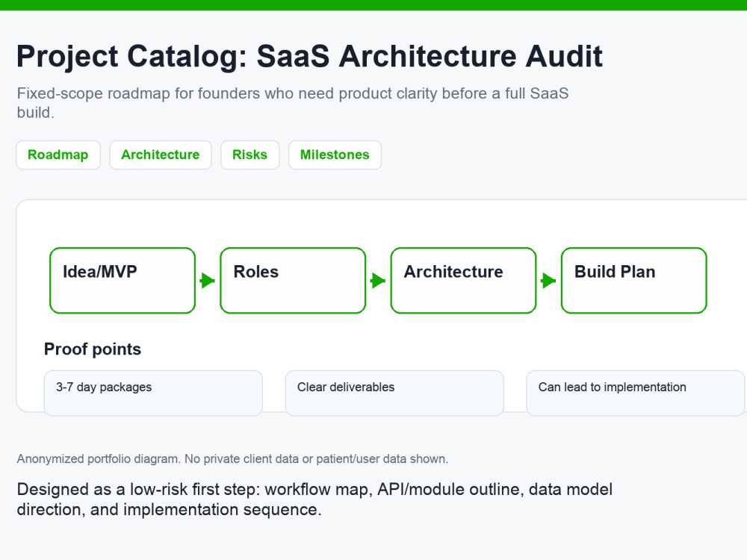Click the Build Plan step box
Viewport: 747px width, 560px height.
[x=634, y=281]
